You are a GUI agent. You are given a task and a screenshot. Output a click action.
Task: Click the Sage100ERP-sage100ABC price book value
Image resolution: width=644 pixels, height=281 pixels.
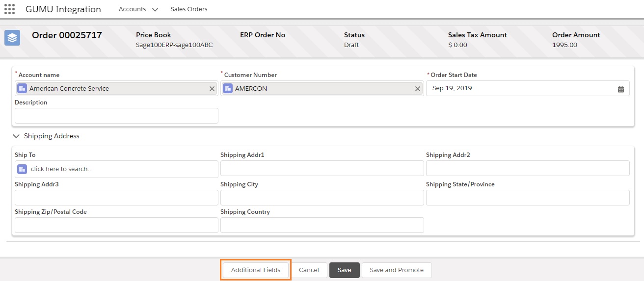174,45
